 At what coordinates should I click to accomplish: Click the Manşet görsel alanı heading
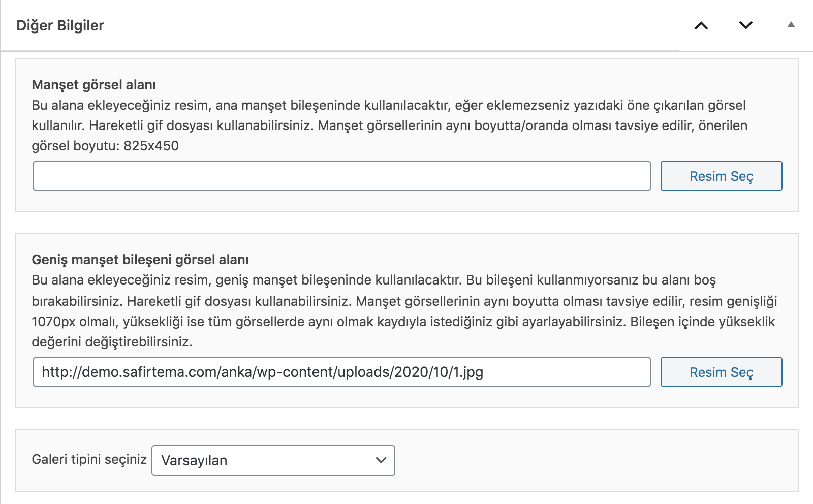pyautogui.click(x=93, y=85)
